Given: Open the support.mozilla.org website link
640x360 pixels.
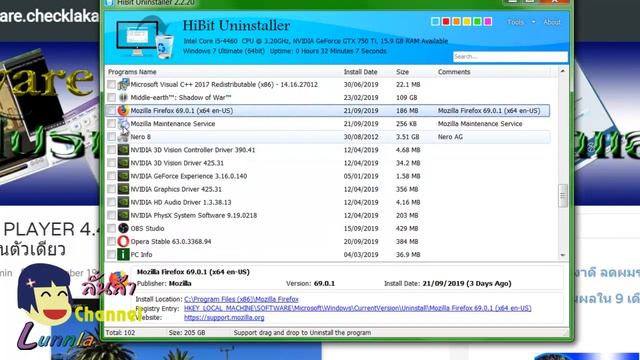Looking at the screenshot, I should click(x=224, y=317).
